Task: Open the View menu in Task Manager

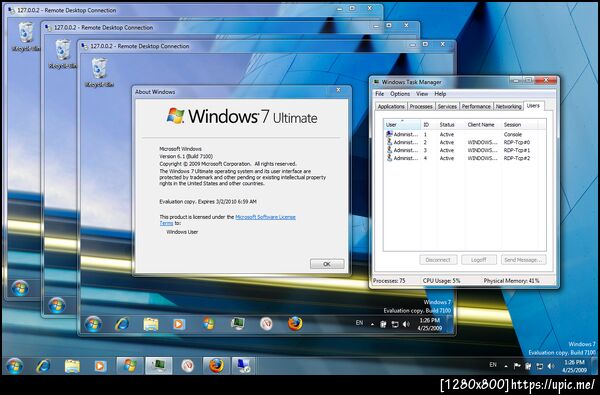Action: click(x=422, y=94)
